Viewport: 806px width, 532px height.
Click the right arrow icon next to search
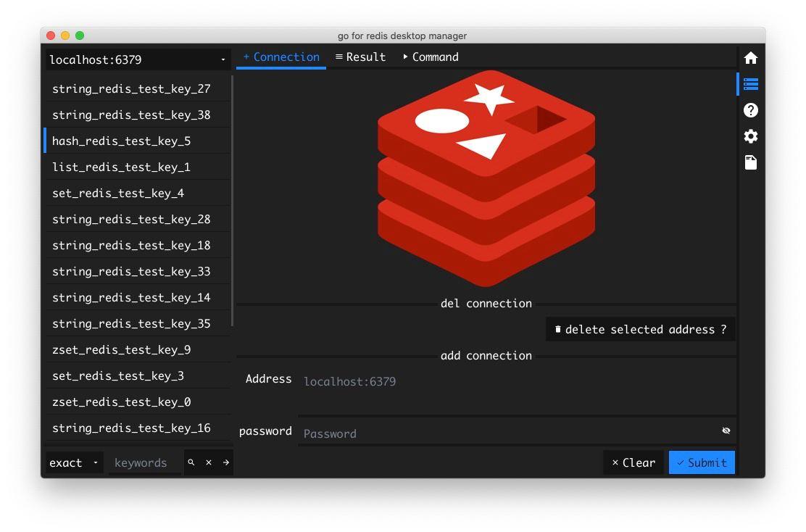(x=225, y=462)
